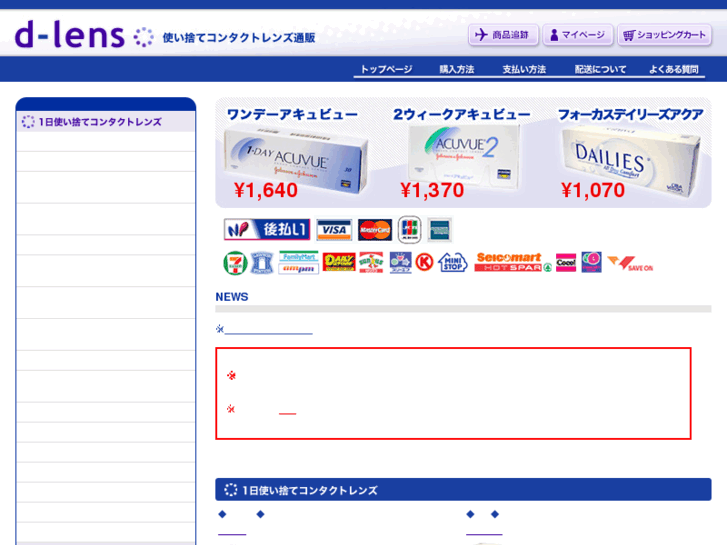Click the FamilyMart logo
Viewport: 727px width, 545px height.
point(299,256)
